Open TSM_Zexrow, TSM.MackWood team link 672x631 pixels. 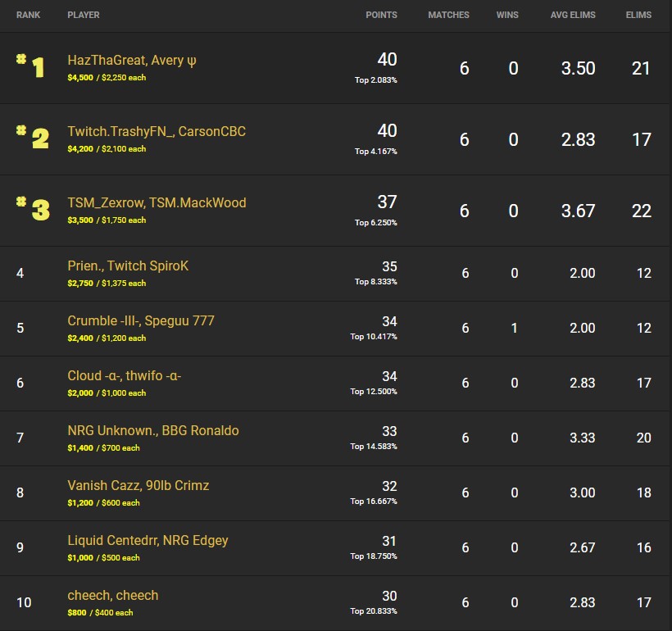[x=157, y=202]
